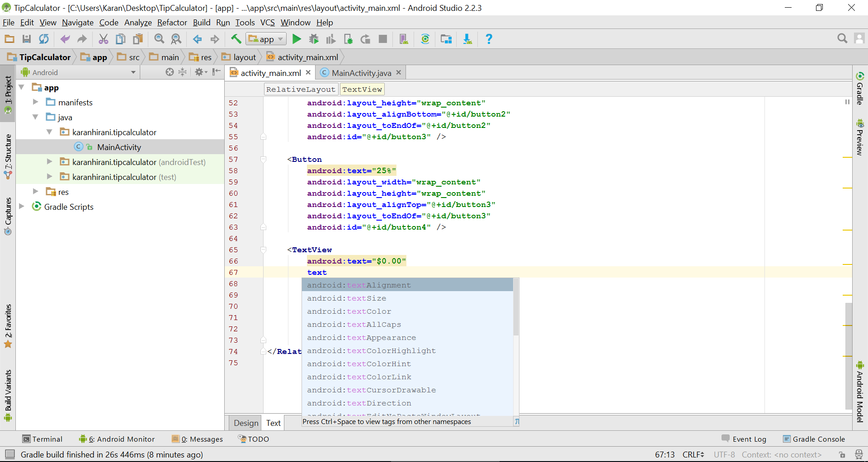The image size is (868, 462).
Task: Expand the res folder in the project tree
Action: coord(36,192)
